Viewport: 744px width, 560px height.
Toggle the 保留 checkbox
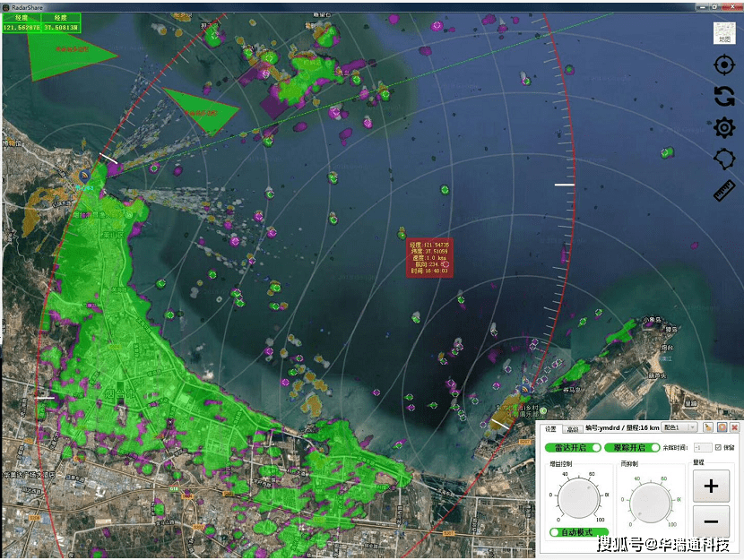click(718, 447)
